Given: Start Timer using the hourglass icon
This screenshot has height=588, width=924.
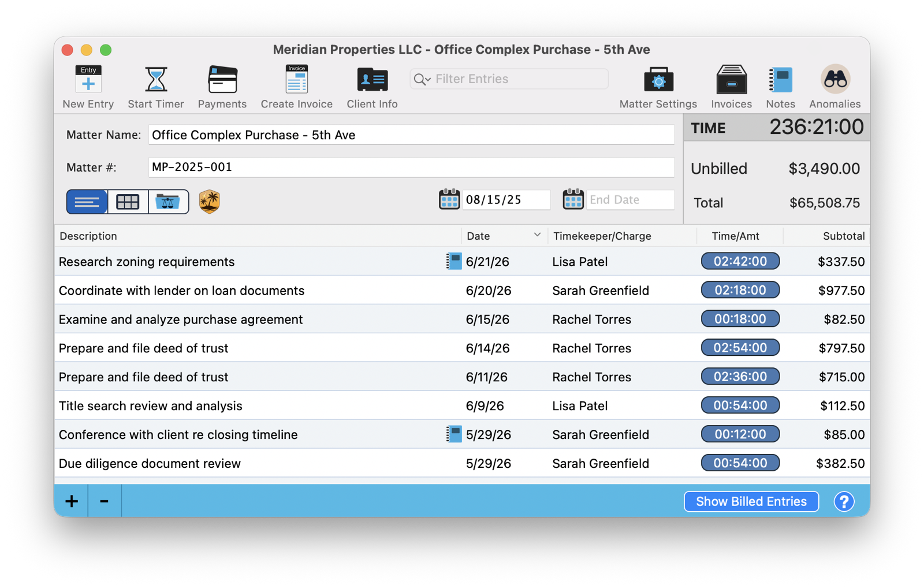Looking at the screenshot, I should click(x=155, y=87).
